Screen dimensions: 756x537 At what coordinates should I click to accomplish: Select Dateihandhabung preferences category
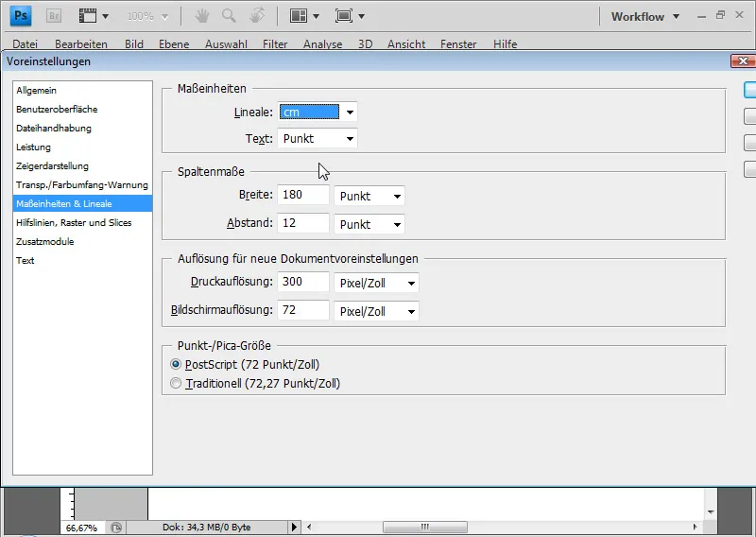[x=82, y=128]
